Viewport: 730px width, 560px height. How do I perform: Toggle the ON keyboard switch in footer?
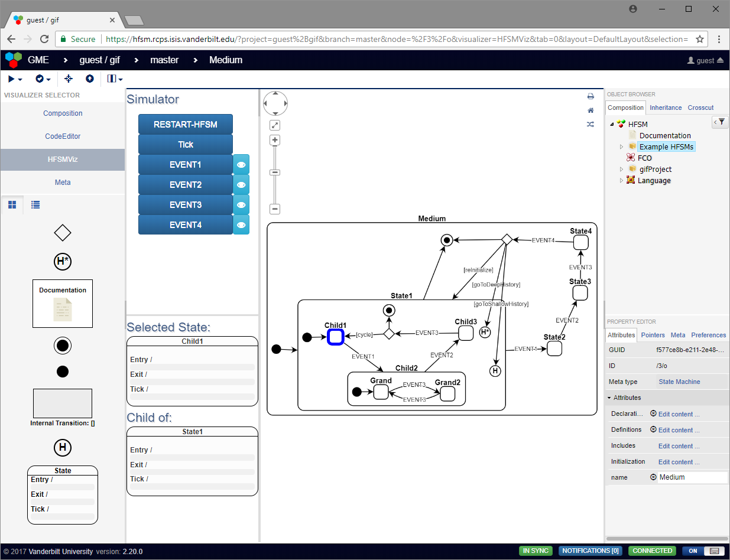[x=703, y=551]
